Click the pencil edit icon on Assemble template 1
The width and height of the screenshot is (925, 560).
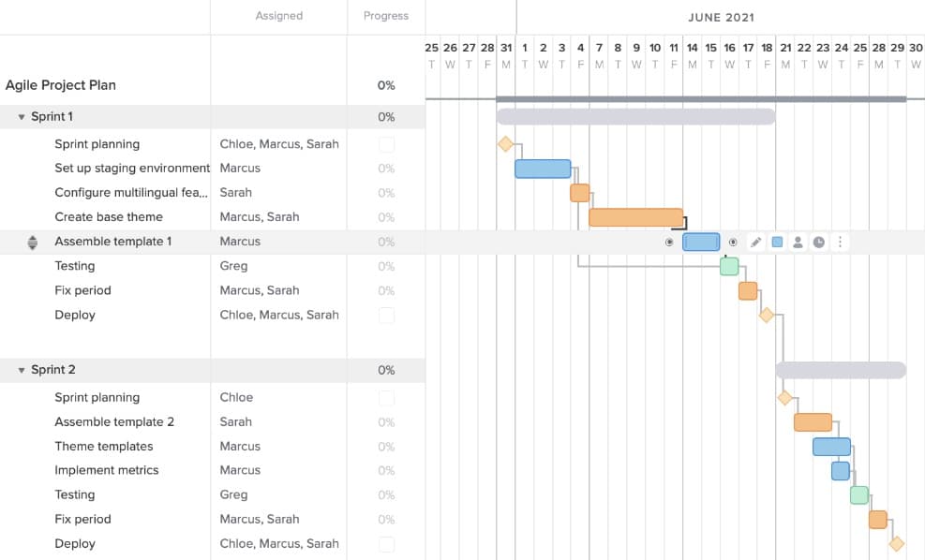point(756,242)
